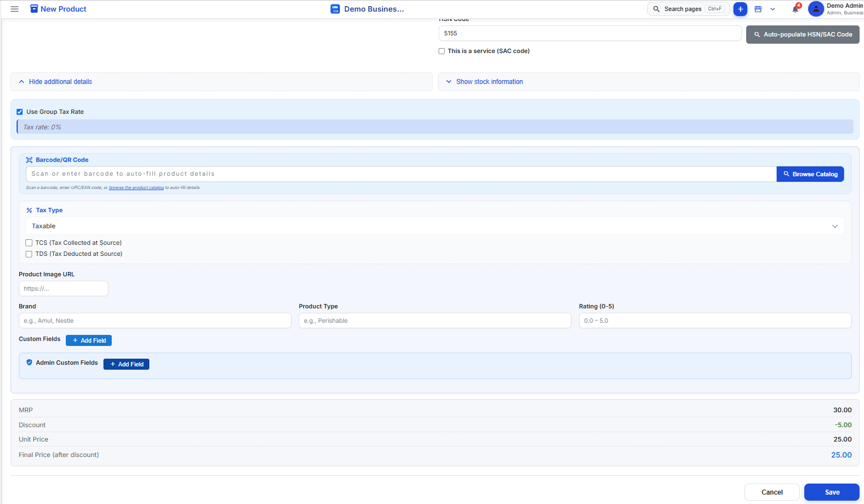Screen dimensions: 864x504
Task: Click the Demo Admin name label
Action: [845, 6]
